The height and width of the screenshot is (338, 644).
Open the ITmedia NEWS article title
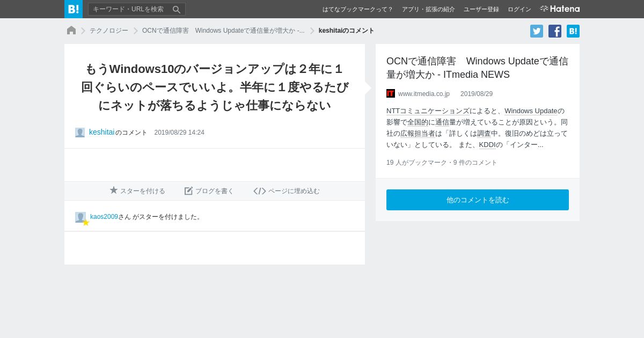tap(477, 68)
